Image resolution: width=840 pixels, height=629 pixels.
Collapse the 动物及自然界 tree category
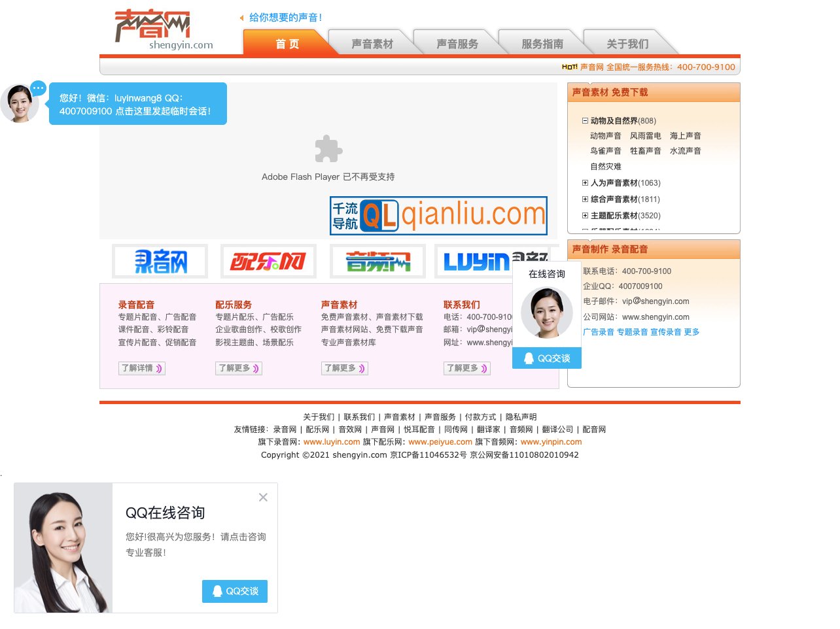pyautogui.click(x=585, y=121)
